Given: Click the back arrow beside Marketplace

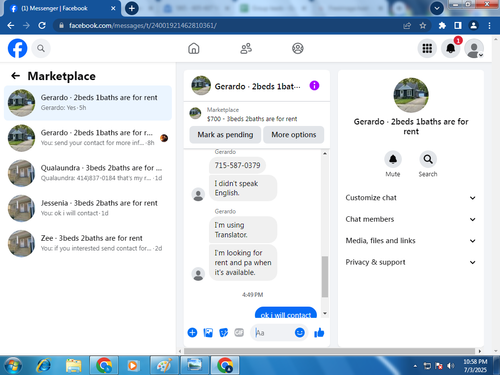Looking at the screenshot, I should pos(15,76).
